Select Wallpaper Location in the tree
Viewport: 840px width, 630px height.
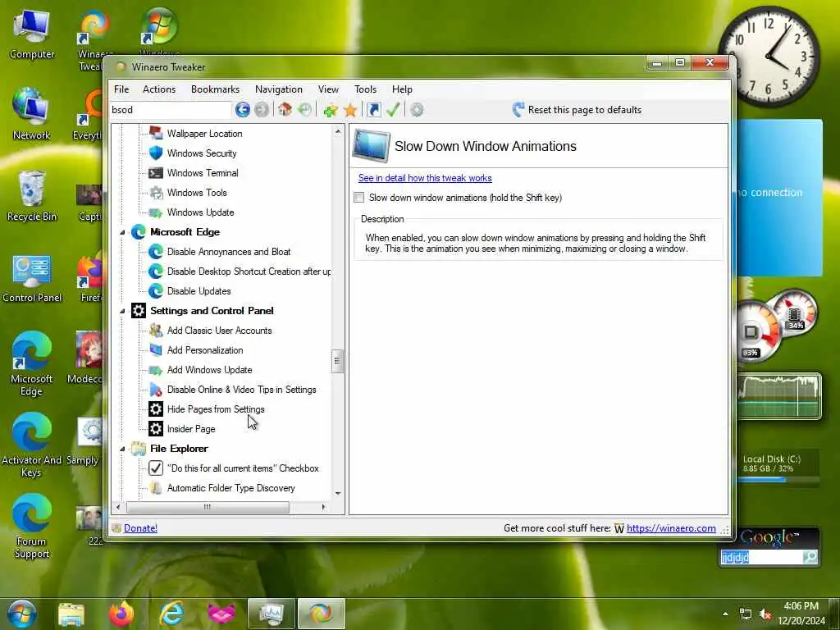point(204,134)
